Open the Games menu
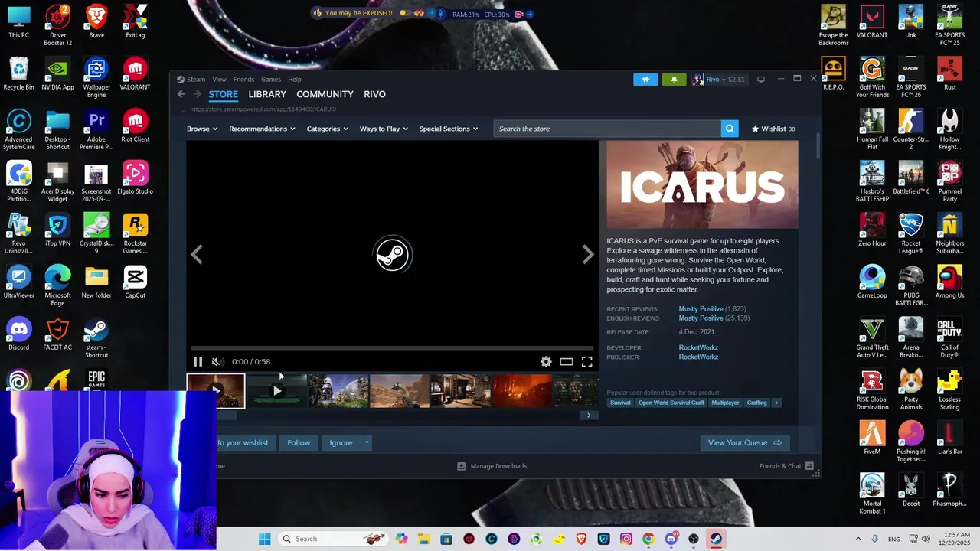The image size is (980, 551). click(271, 80)
